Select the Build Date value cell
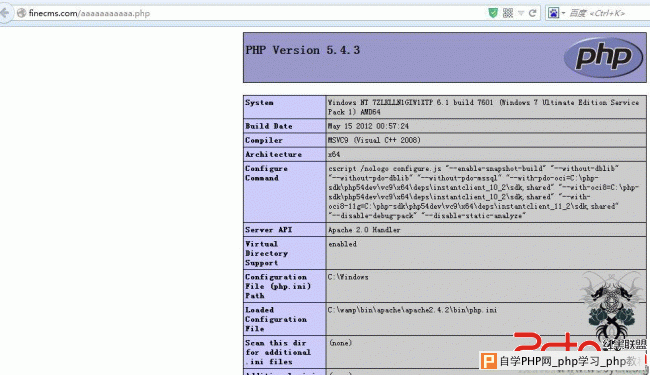Screen dimensions: 650x375 pos(486,126)
